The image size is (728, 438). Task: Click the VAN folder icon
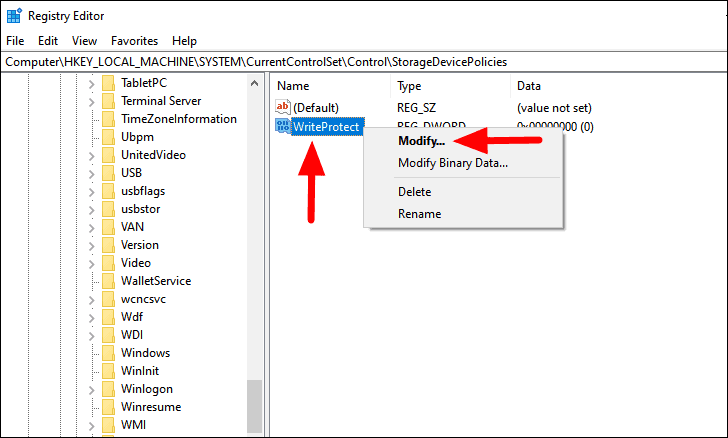click(108, 227)
